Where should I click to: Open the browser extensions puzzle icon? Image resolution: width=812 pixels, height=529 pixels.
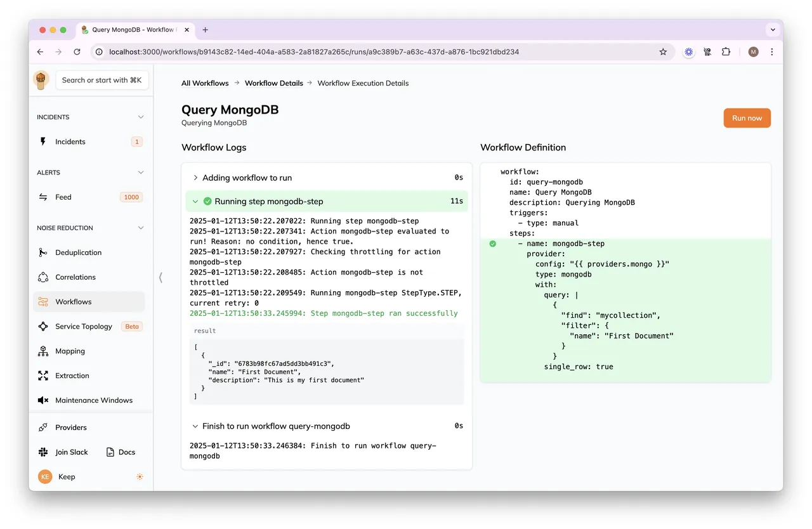(726, 52)
